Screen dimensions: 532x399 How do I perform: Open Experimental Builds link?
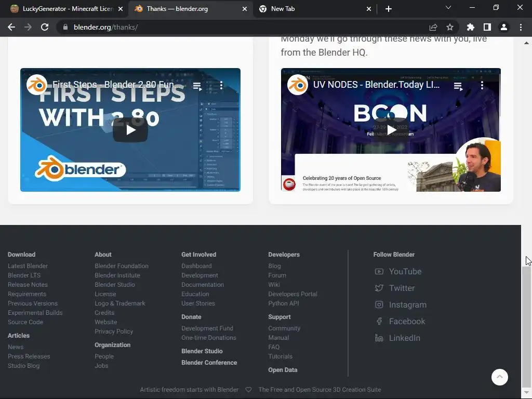[x=35, y=313]
